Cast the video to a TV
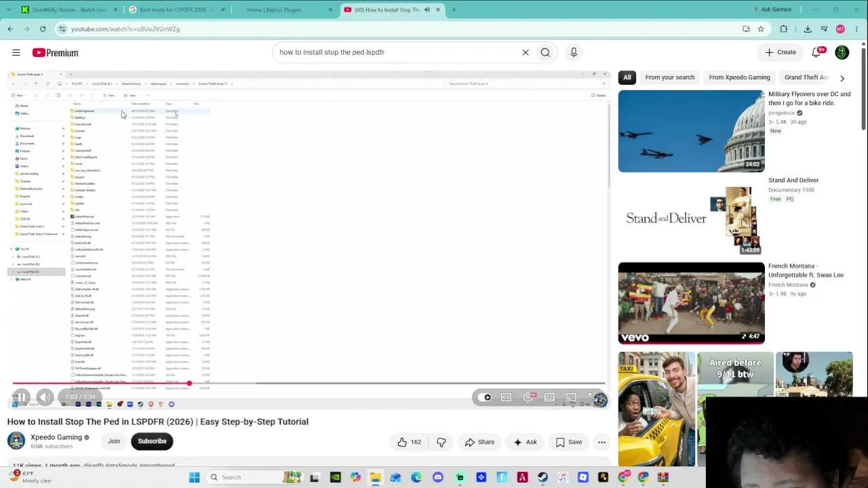868x488 pixels. click(x=571, y=398)
